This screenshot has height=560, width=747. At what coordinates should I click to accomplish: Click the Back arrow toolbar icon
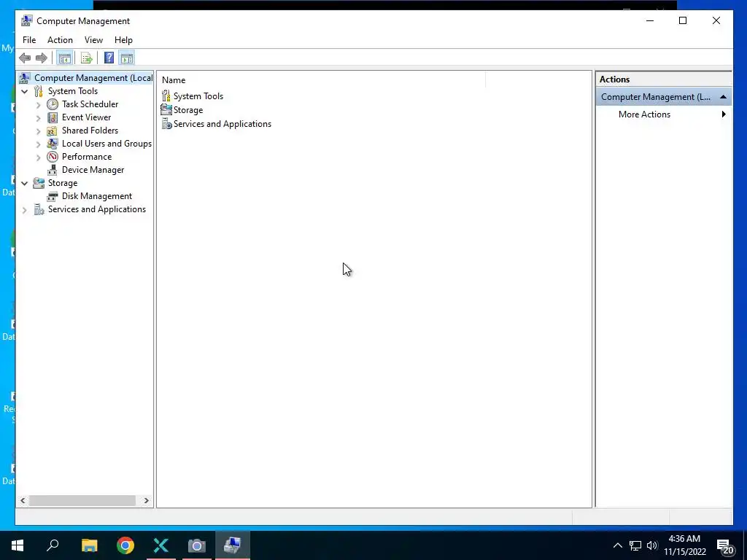point(25,58)
